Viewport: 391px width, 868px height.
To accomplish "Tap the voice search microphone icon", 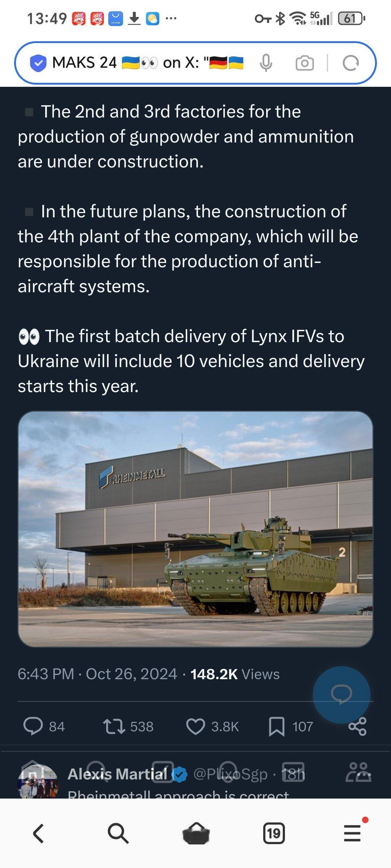I will point(266,63).
